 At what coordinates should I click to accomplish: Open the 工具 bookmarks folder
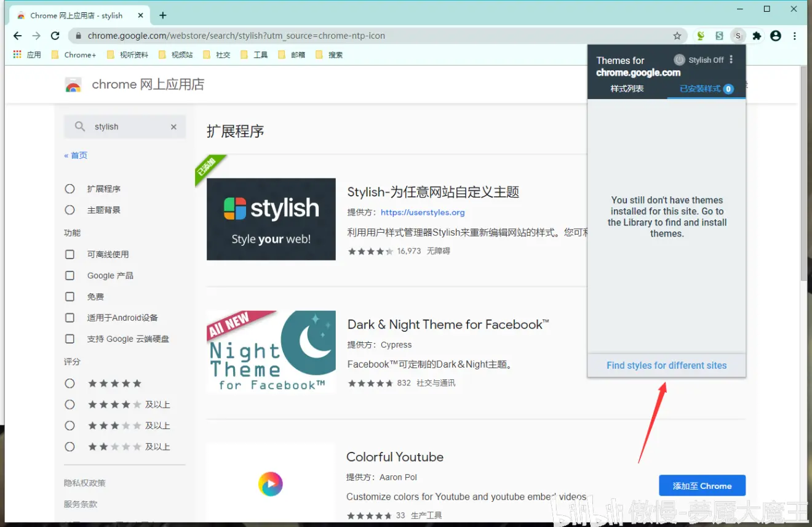[x=254, y=55]
